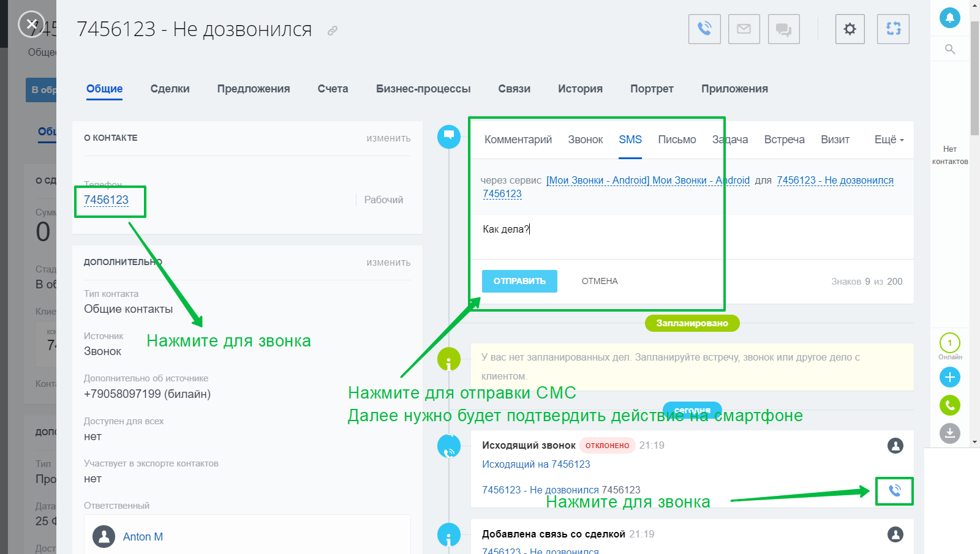Click ОТМЕНА to cancel the SMS
The image size is (980, 554).
(x=600, y=281)
